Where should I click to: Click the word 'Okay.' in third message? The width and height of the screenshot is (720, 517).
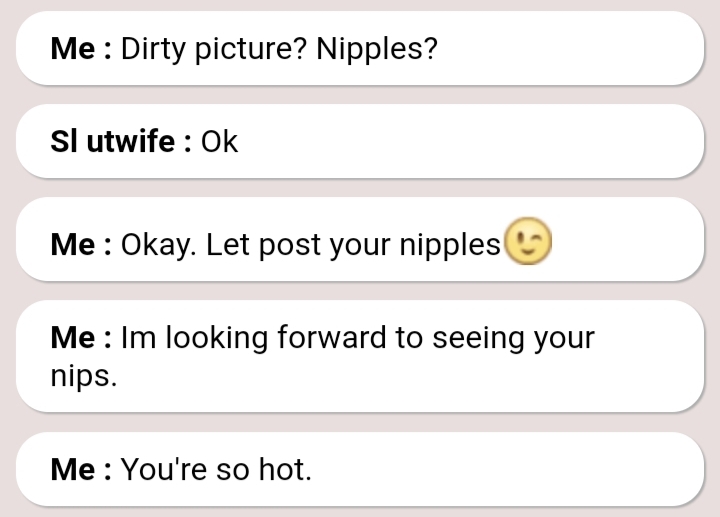point(159,245)
